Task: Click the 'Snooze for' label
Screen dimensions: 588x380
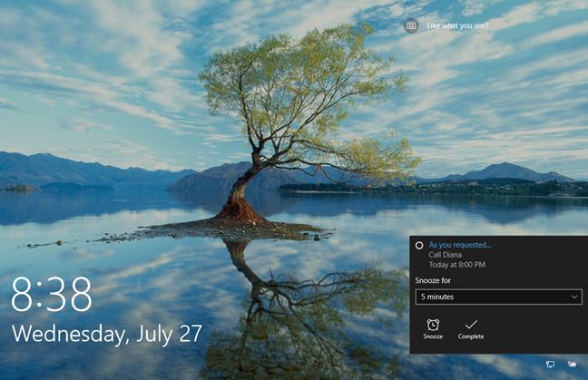Action: [433, 280]
